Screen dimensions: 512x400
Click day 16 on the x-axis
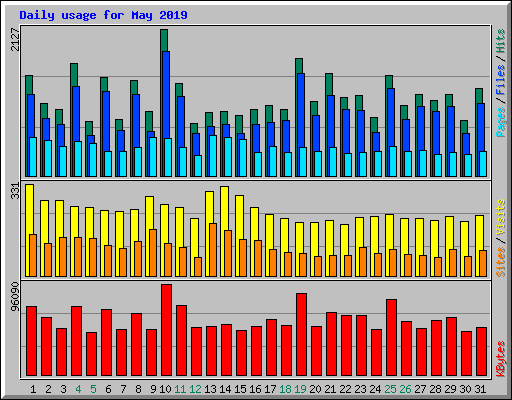click(x=255, y=389)
